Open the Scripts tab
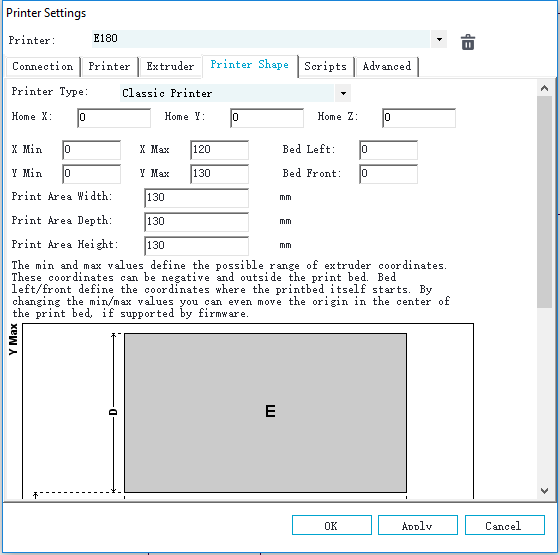The width and height of the screenshot is (560, 555). [325, 66]
